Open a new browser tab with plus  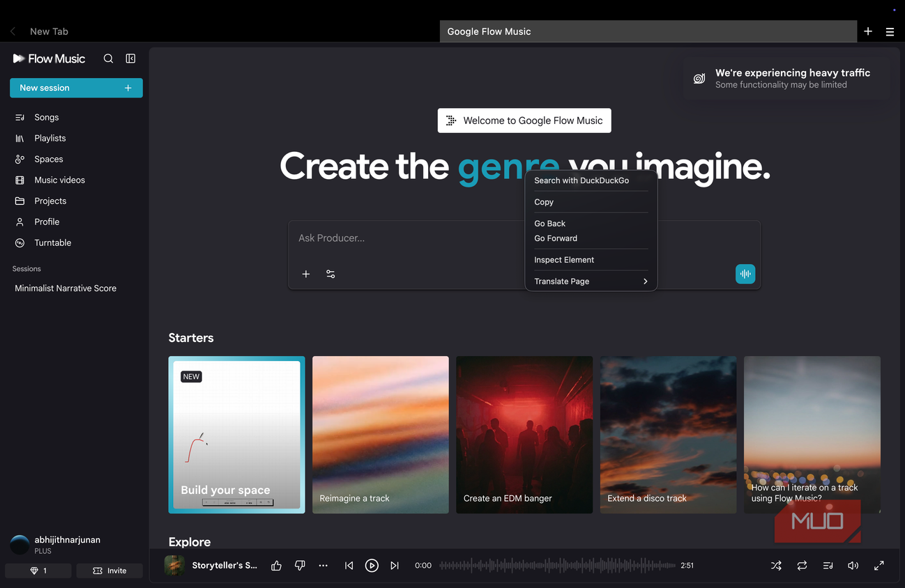(868, 31)
